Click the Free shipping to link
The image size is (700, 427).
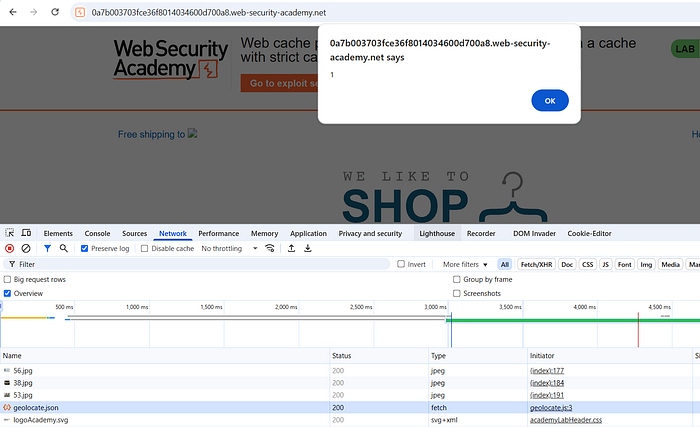(x=151, y=134)
